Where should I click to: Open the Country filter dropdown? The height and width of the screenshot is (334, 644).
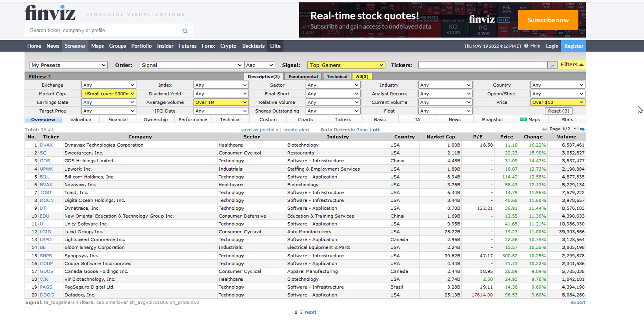click(x=558, y=85)
